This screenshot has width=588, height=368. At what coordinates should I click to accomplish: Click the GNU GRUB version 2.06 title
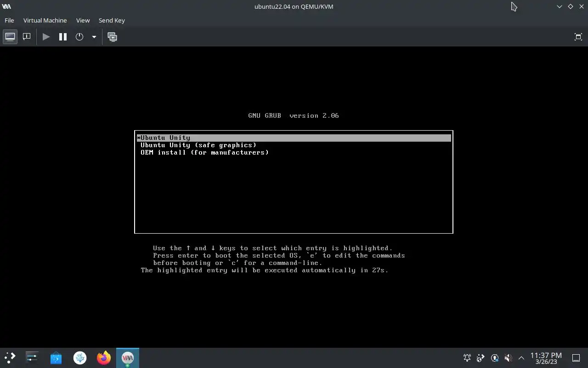(294, 115)
